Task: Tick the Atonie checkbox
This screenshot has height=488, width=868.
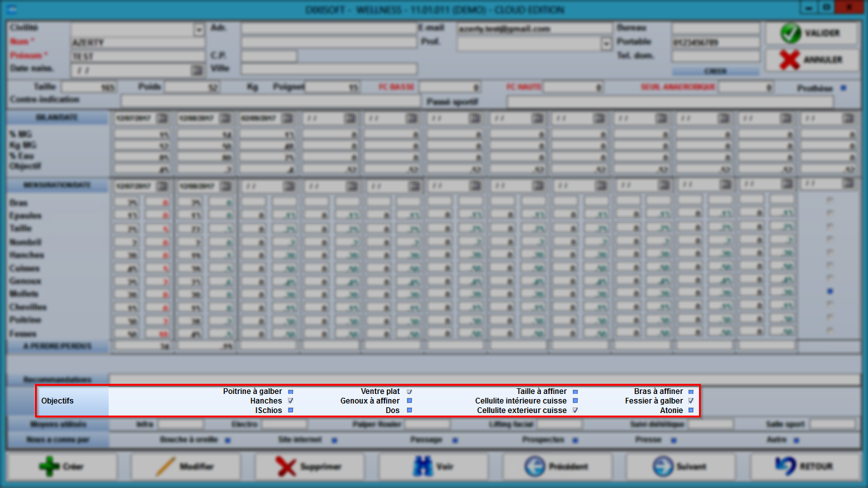Action: click(691, 410)
